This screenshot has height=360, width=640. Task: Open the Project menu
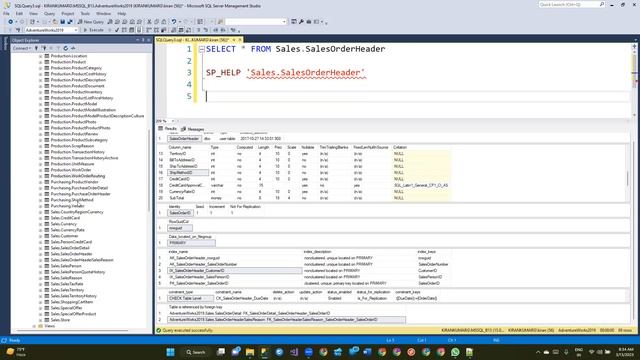68,13
